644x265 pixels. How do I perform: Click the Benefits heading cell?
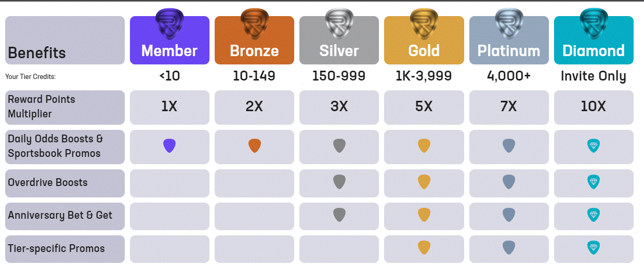tap(65, 41)
